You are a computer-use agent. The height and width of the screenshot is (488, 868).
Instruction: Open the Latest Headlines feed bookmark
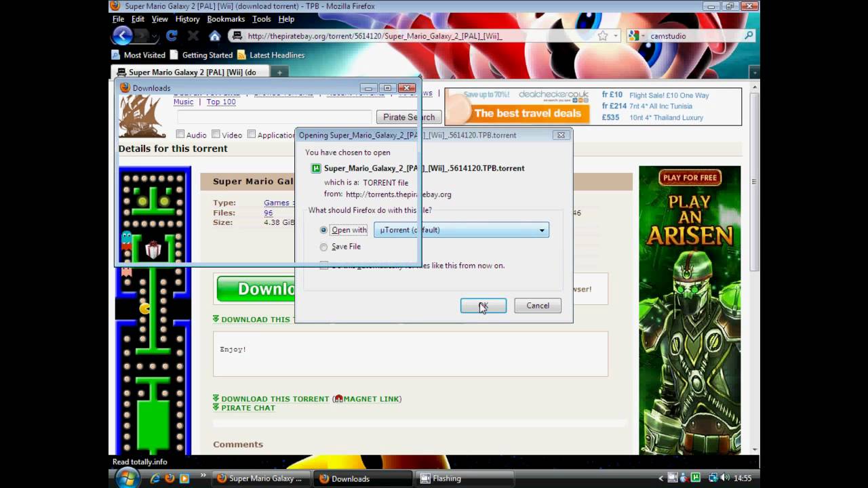click(x=271, y=55)
